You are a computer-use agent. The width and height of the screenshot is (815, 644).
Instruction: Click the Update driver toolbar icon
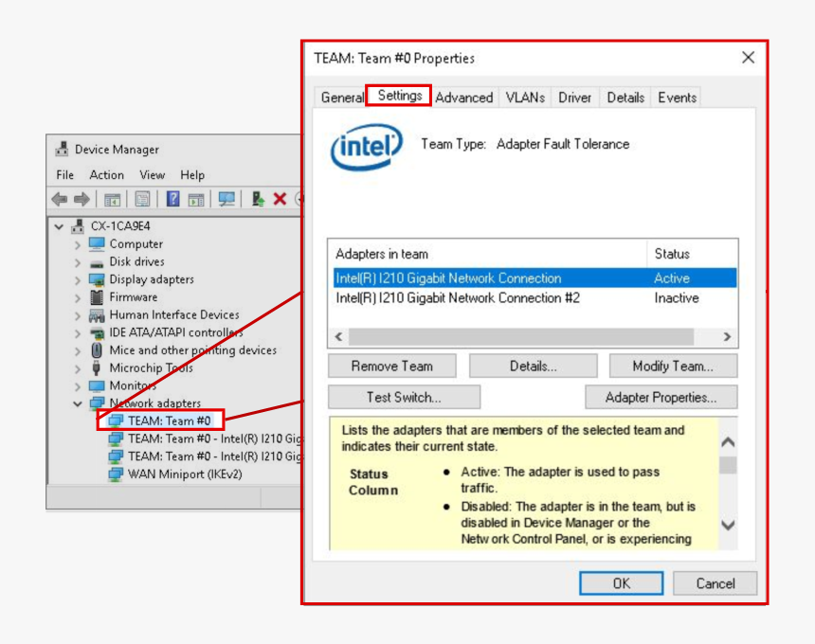click(x=258, y=199)
